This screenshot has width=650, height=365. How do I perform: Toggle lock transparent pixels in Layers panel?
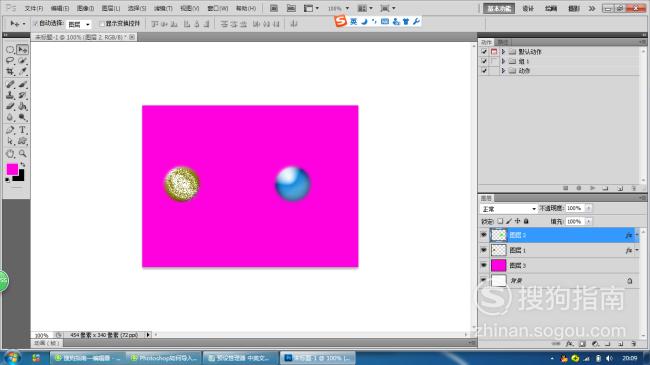[x=500, y=221]
